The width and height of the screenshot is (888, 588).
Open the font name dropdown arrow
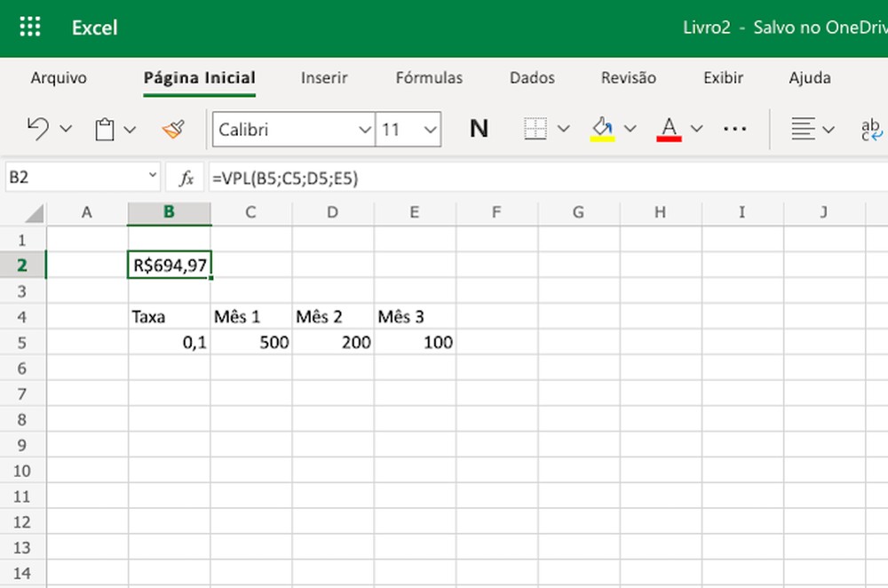pos(368,130)
